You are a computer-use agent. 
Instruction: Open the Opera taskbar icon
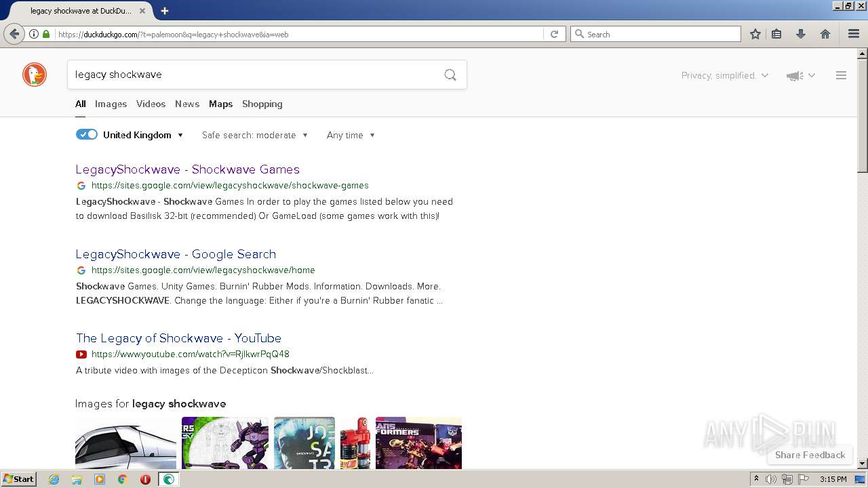click(145, 479)
